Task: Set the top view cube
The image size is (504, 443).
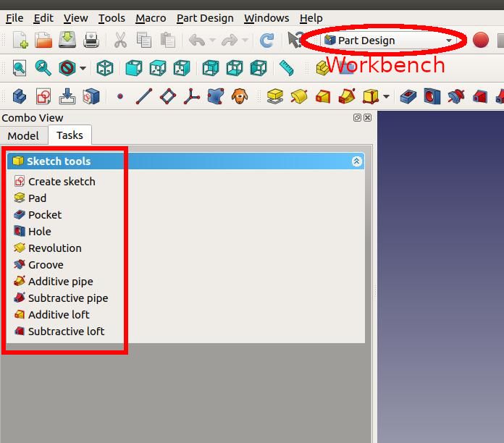Action: click(158, 68)
